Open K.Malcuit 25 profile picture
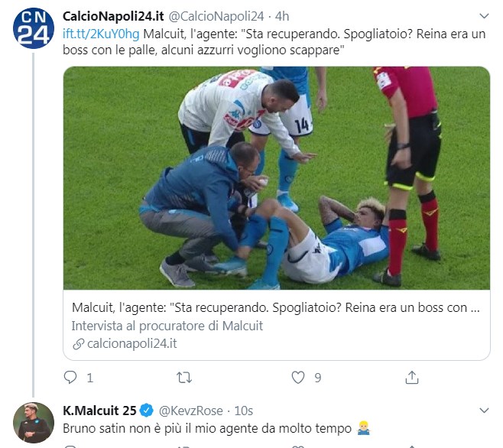This screenshot has width=503, height=448. pos(34,422)
